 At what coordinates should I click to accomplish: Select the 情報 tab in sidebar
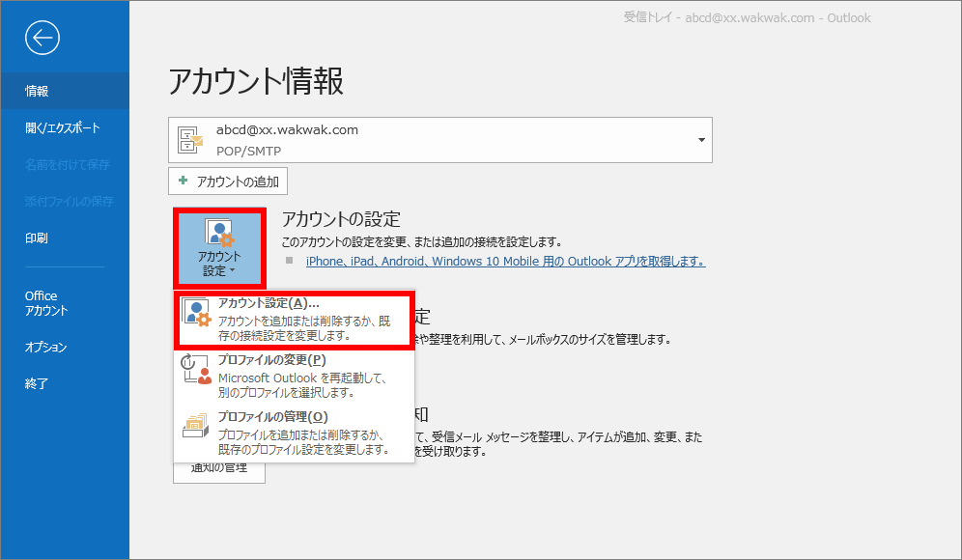[x=65, y=91]
